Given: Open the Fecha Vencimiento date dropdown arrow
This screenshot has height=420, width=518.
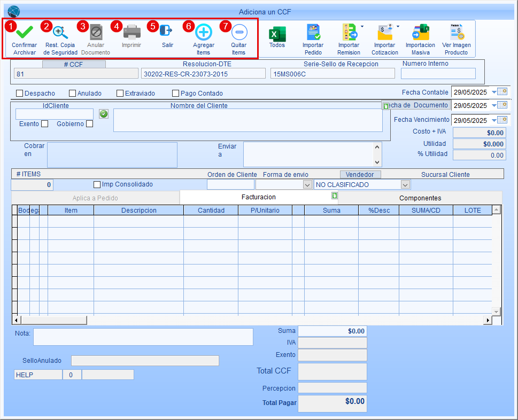Looking at the screenshot, I should [494, 120].
